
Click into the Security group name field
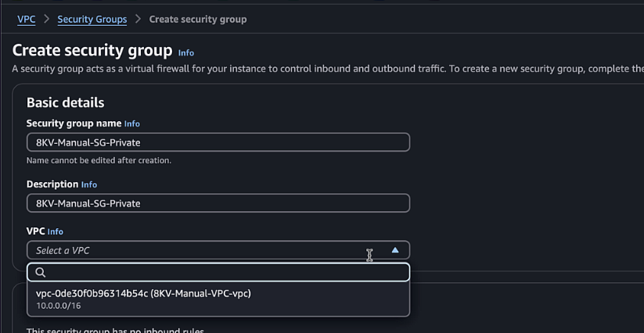click(x=218, y=142)
